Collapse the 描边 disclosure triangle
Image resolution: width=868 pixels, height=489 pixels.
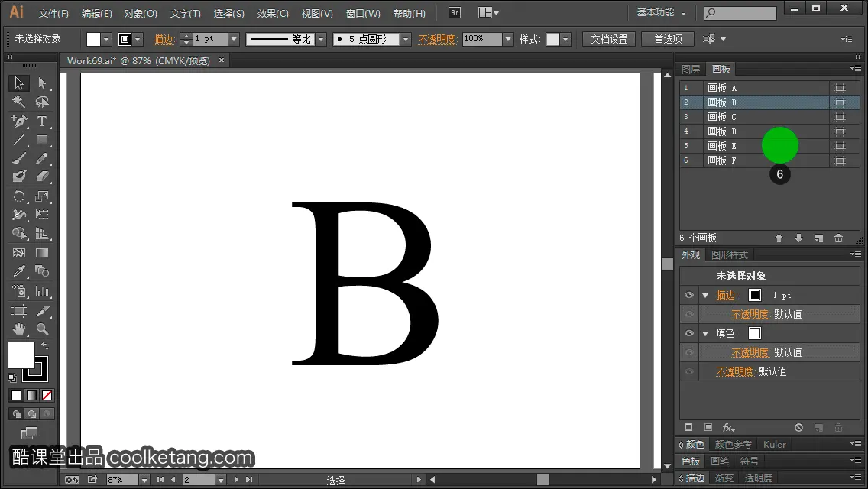705,296
